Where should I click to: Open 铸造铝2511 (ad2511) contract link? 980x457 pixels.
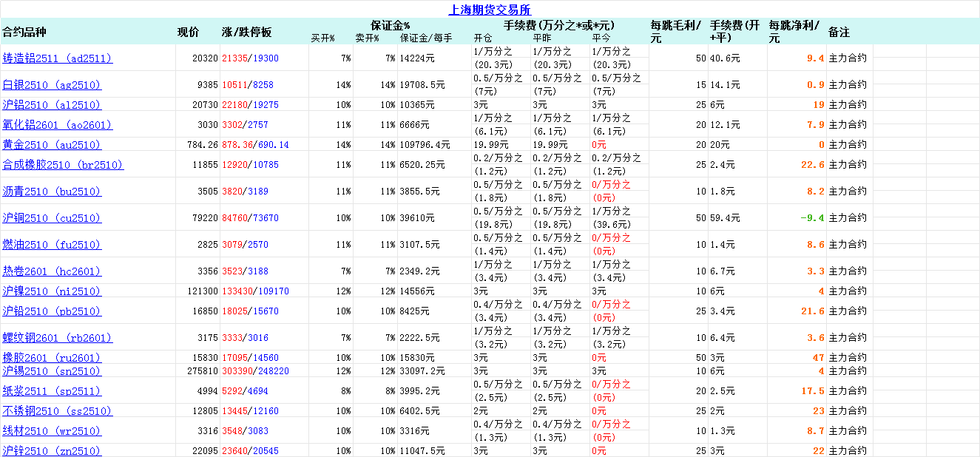tap(58, 58)
